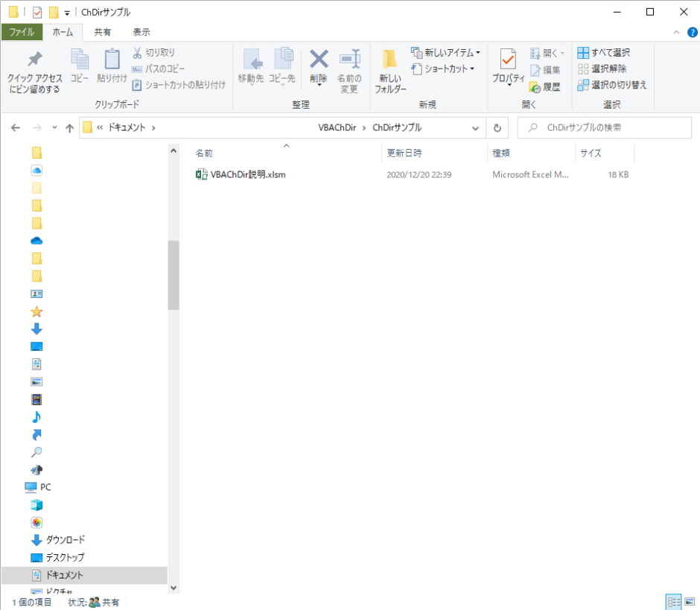The width and height of the screenshot is (700, 610).
Task: Click the refresh button beside address bar
Action: (497, 128)
